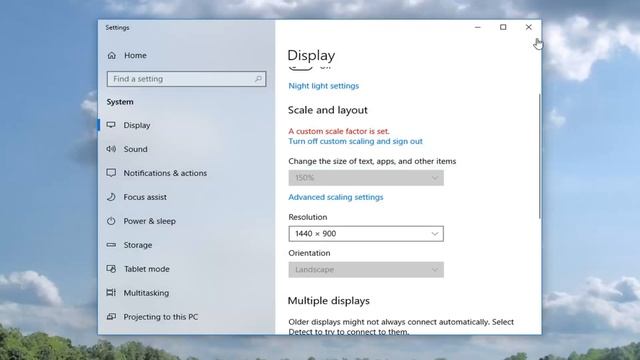Image resolution: width=640 pixels, height=360 pixels.
Task: Click the Display monitor icon
Action: (x=111, y=125)
